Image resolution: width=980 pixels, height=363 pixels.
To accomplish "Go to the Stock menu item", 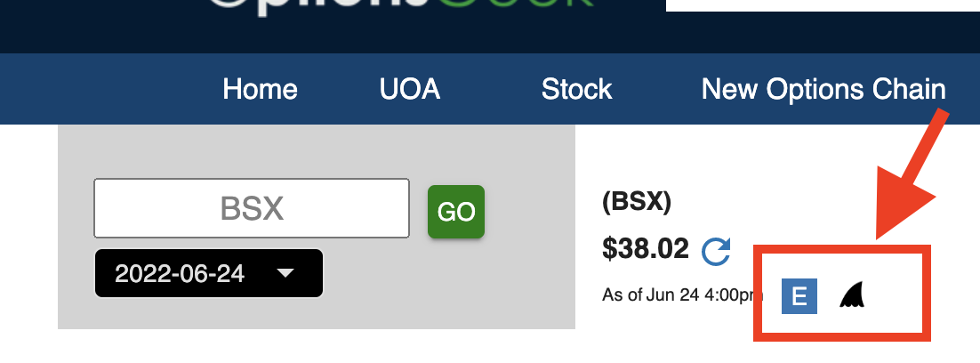I will tap(576, 89).
